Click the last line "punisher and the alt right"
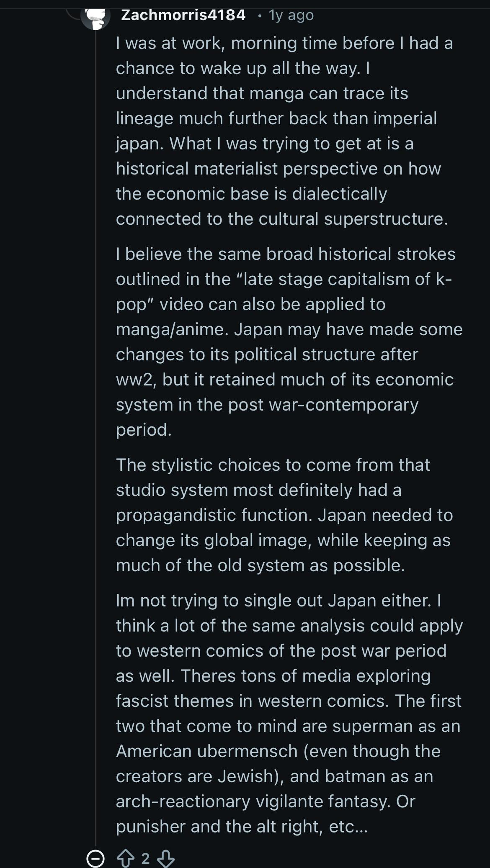Screen dimensions: 490x868 tap(242, 827)
